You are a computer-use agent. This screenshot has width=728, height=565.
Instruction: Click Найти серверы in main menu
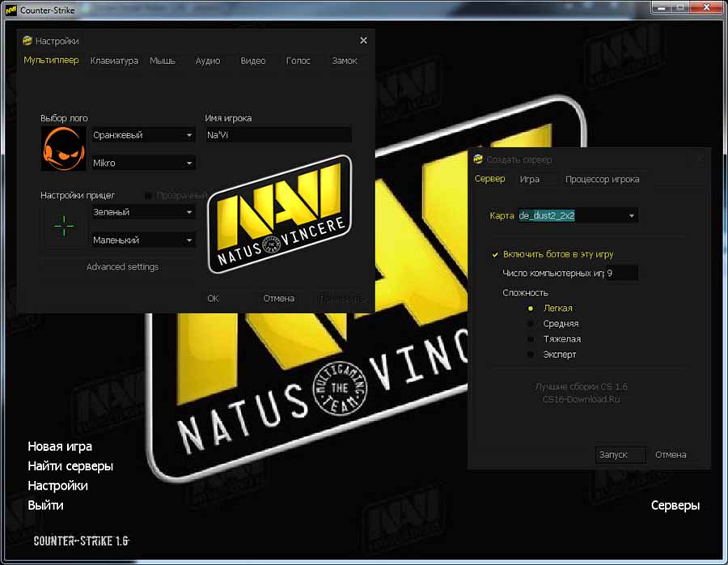click(70, 466)
